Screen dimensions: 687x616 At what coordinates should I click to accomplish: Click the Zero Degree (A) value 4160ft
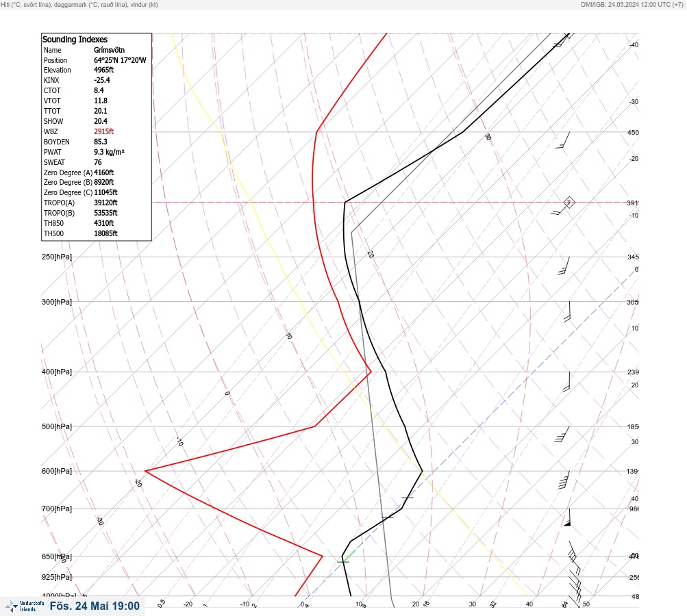[103, 172]
